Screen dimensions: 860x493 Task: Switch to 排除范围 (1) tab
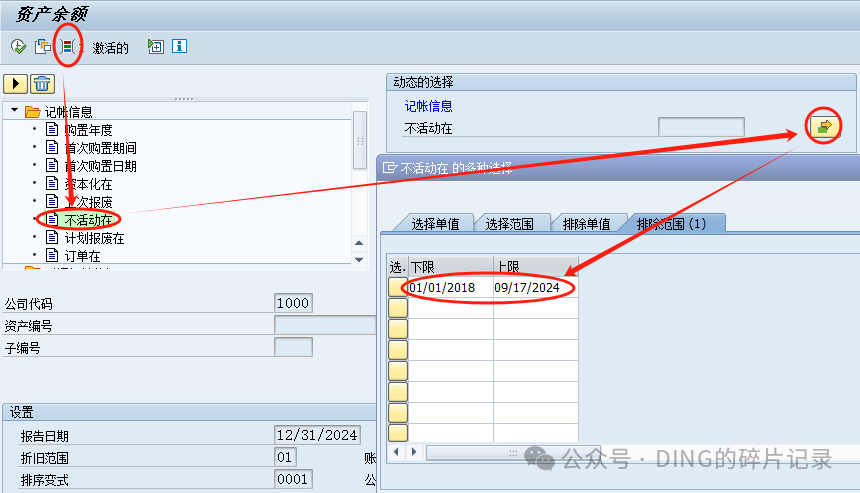[671, 224]
